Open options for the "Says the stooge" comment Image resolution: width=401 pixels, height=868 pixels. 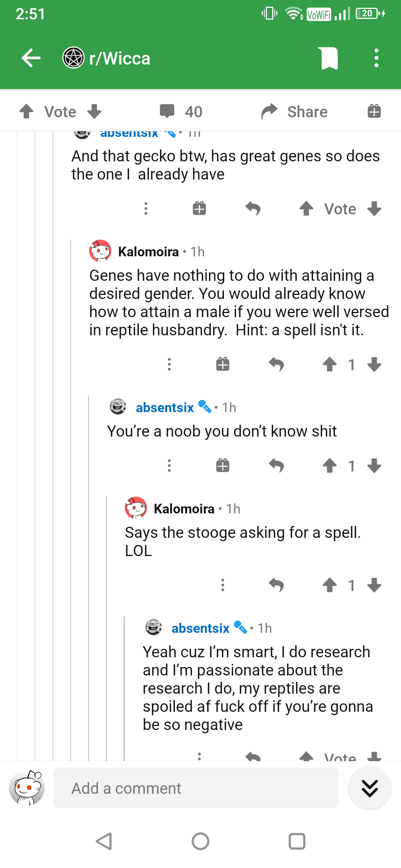pos(223,585)
